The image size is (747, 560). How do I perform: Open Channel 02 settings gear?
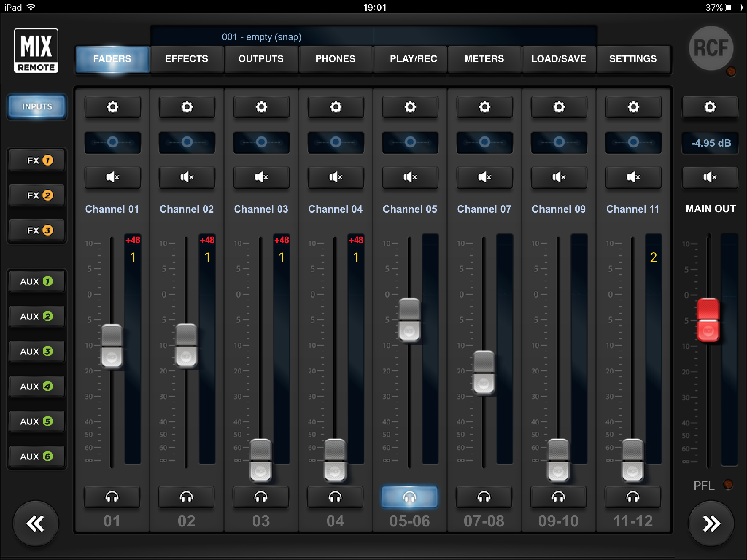tap(187, 107)
